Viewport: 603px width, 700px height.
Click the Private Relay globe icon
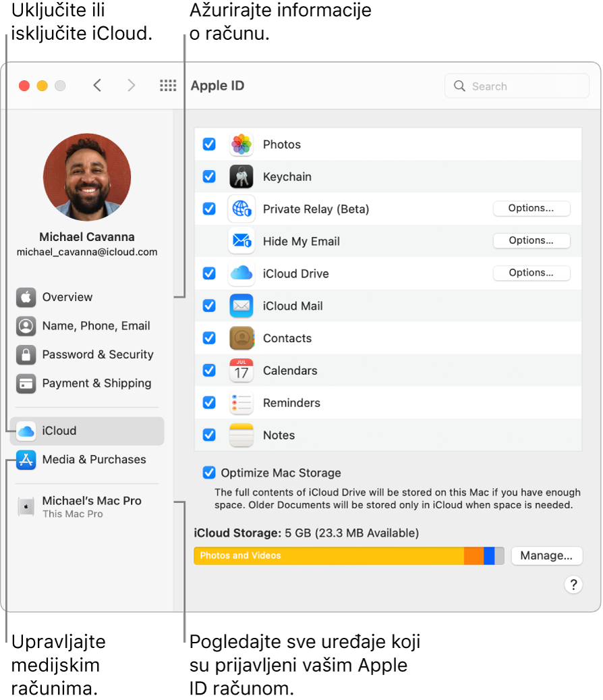(241, 209)
